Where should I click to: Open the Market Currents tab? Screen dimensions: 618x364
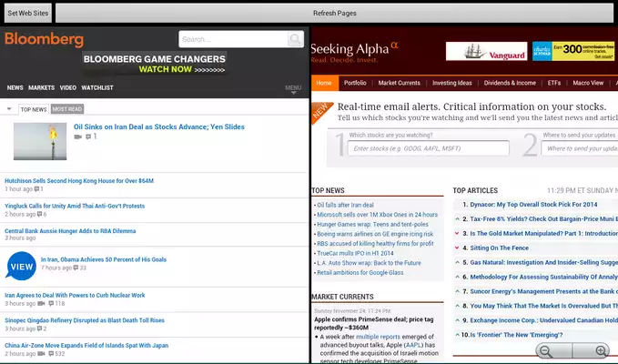click(x=400, y=83)
